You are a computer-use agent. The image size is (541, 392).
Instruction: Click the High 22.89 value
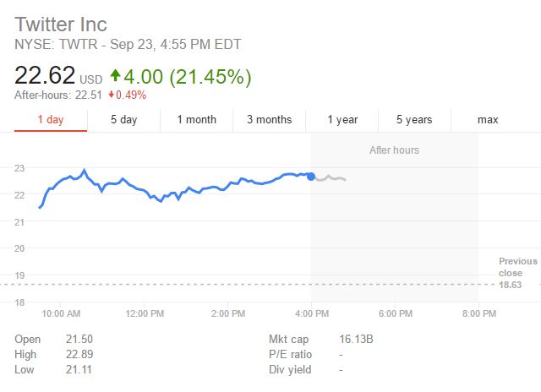79,355
